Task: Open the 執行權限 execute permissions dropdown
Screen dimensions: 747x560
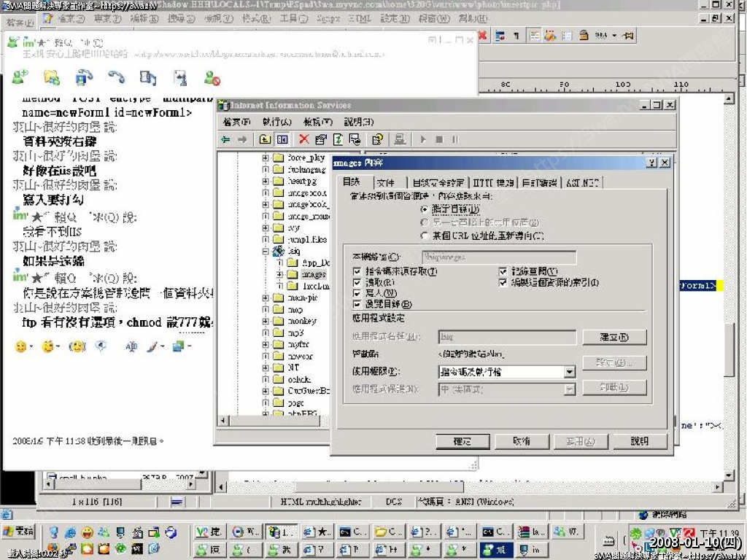Action: [570, 372]
